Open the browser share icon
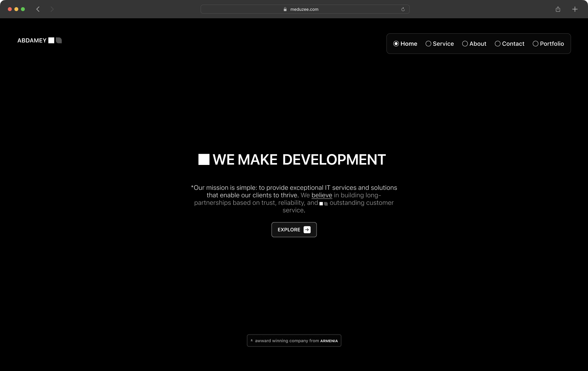588x371 pixels. click(x=558, y=9)
